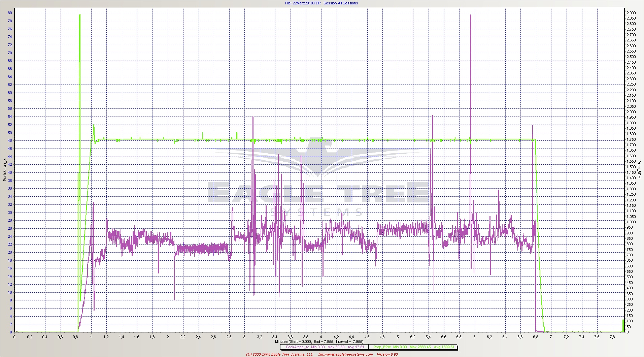Image resolution: width=644 pixels, height=357 pixels.
Task: Click the tallest purple amps spike peak
Action: pos(470,15)
